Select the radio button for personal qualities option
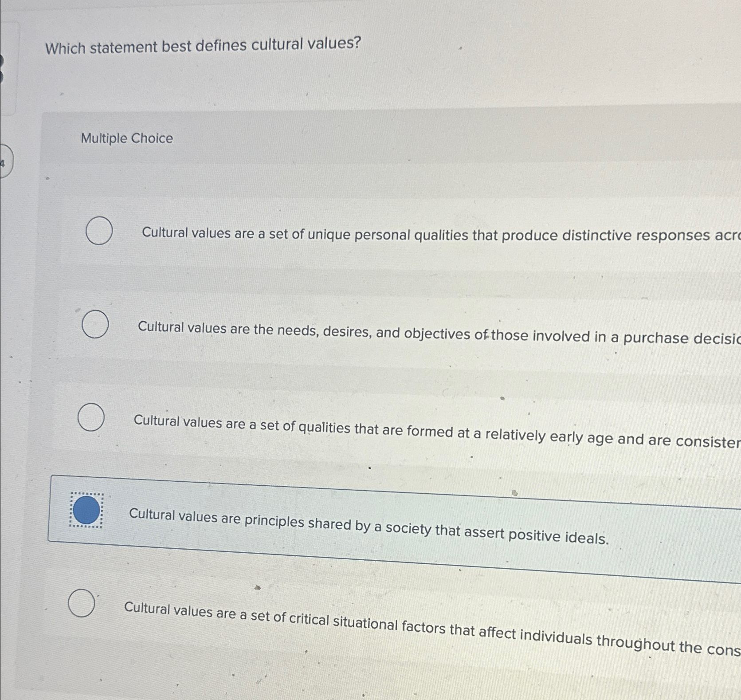The height and width of the screenshot is (700, 741). point(99,230)
